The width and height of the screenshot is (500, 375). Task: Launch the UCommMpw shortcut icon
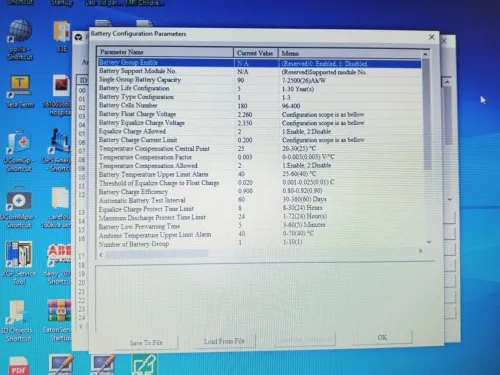tap(19, 199)
